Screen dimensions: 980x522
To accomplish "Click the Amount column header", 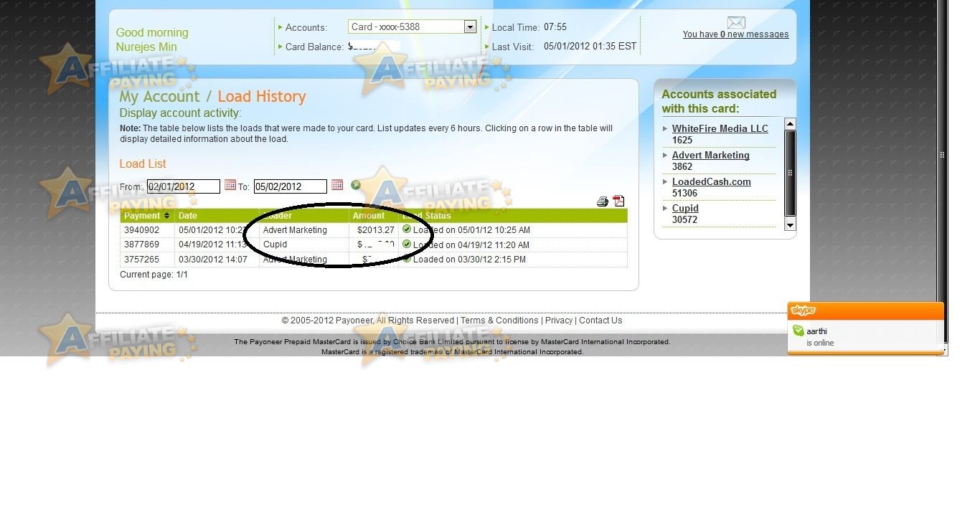I will click(x=369, y=216).
